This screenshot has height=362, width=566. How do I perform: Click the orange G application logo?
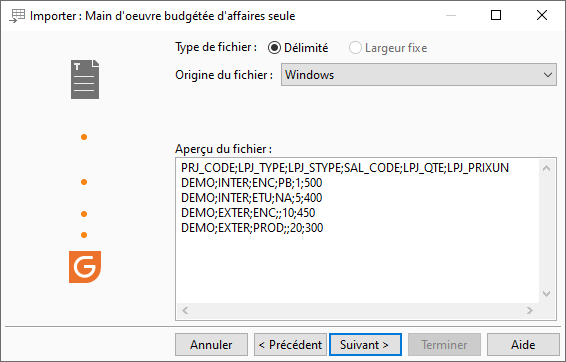click(x=85, y=267)
